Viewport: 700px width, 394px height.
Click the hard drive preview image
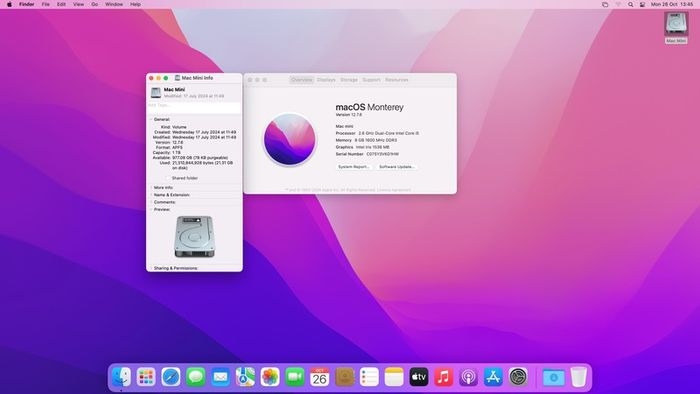pos(194,236)
